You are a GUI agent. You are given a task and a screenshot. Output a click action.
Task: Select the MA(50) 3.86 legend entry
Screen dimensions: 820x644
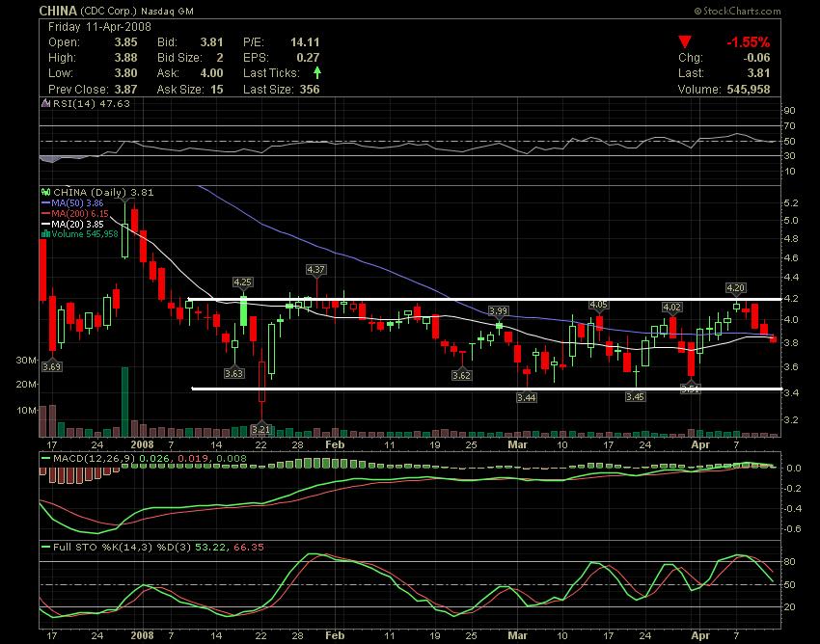pos(72,202)
